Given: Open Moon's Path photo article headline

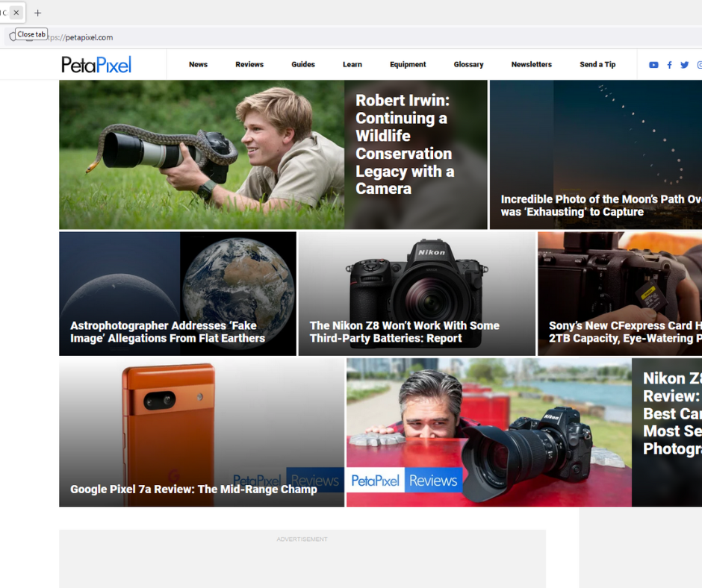Looking at the screenshot, I should click(x=601, y=205).
